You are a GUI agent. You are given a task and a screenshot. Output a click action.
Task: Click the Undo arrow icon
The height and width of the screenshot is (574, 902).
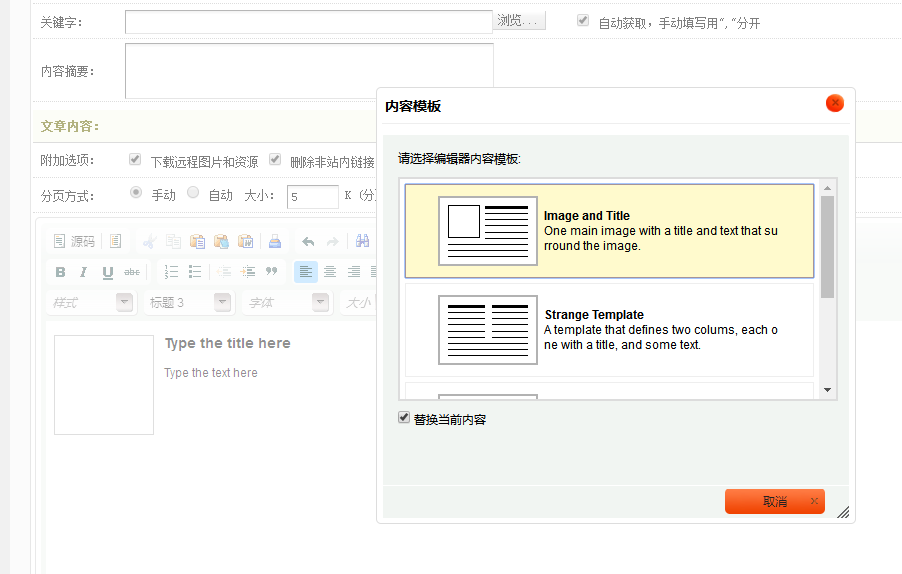(308, 242)
